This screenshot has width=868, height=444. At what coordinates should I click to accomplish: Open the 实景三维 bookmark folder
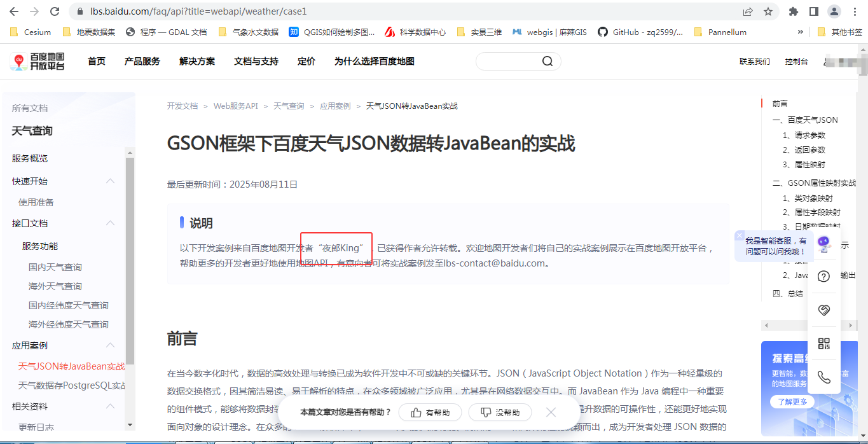479,32
